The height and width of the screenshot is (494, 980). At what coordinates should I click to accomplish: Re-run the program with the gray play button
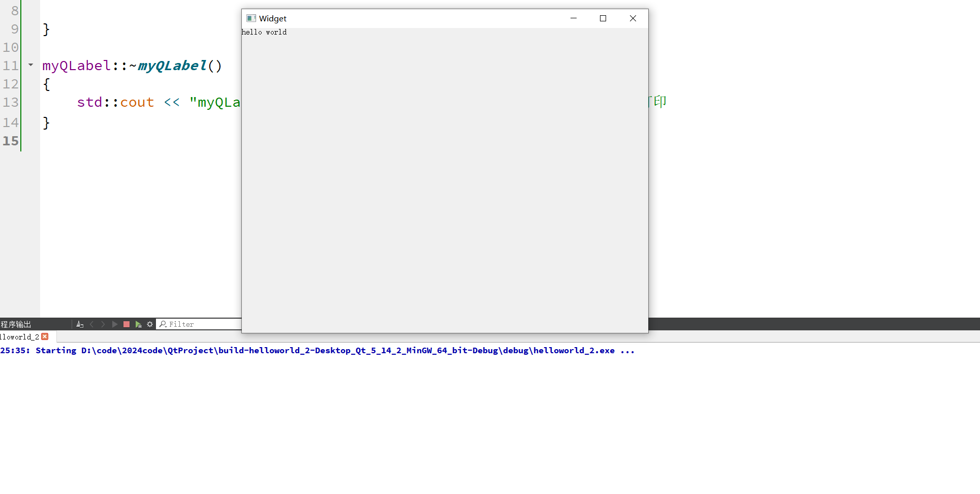point(115,324)
